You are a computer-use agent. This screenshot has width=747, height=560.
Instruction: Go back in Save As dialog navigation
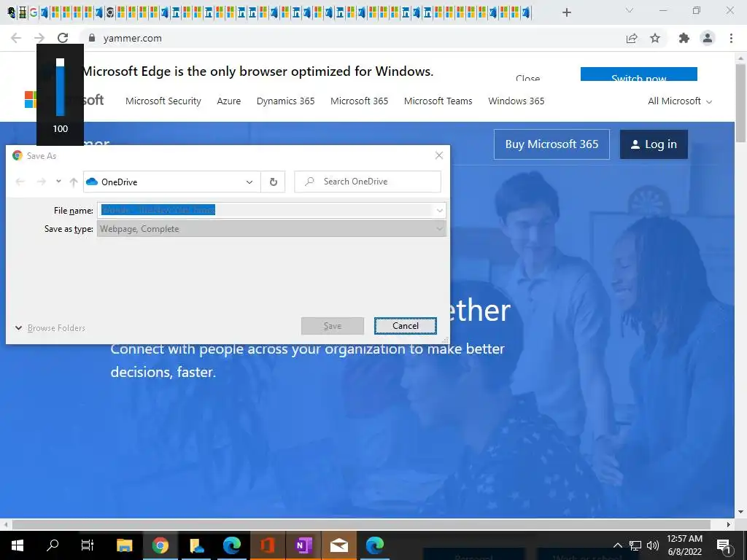pyautogui.click(x=20, y=182)
